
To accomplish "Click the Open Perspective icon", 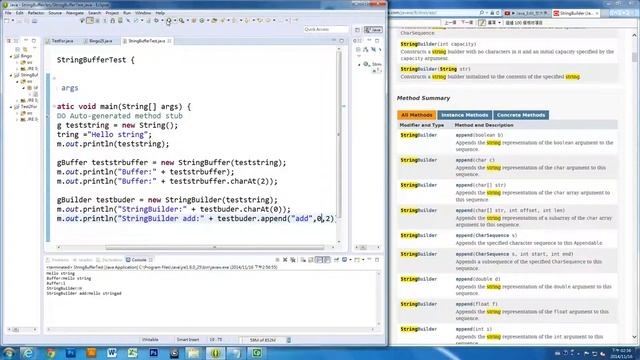I will point(357,29).
